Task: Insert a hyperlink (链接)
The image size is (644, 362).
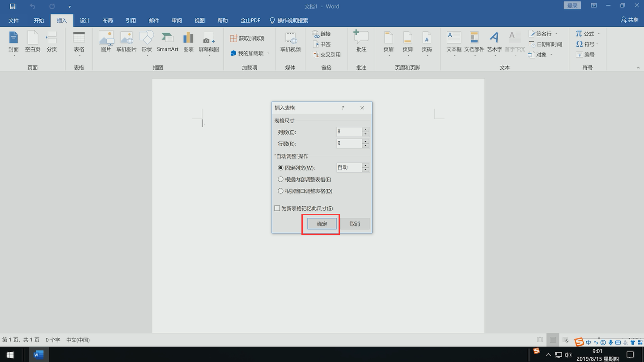Action: 322,34
